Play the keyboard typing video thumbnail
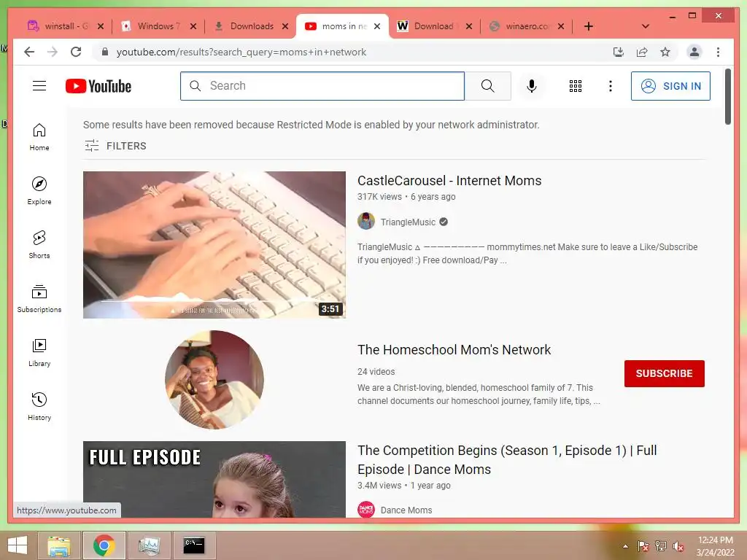Viewport: 747px width, 560px height. pos(214,245)
